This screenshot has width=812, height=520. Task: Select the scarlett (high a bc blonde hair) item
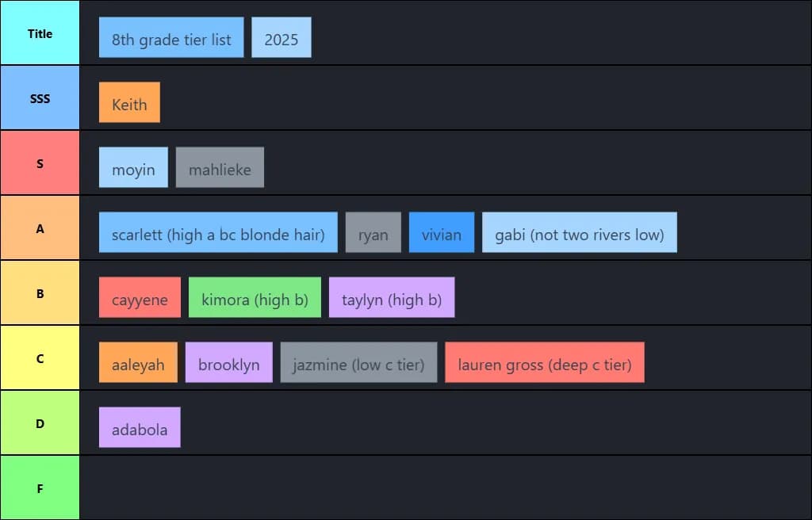click(x=218, y=233)
